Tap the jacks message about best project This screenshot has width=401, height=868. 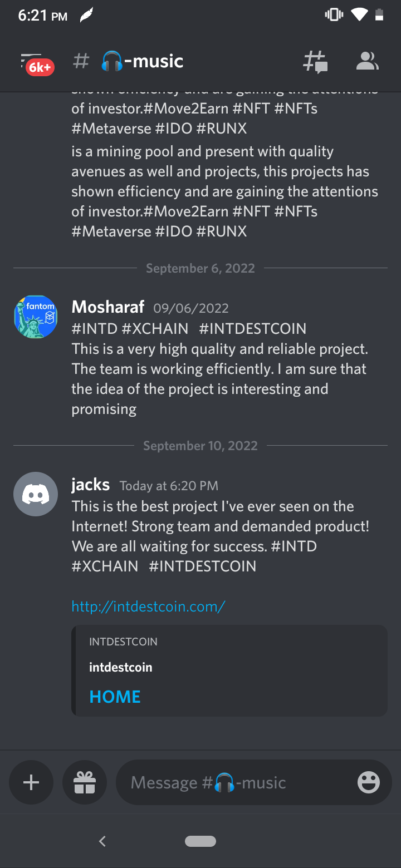pyautogui.click(x=221, y=536)
